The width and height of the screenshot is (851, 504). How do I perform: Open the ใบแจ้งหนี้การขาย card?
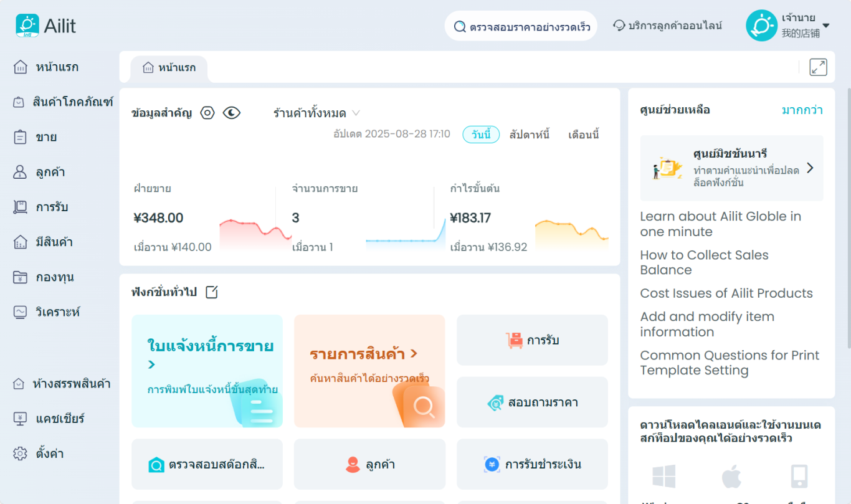[x=207, y=371]
